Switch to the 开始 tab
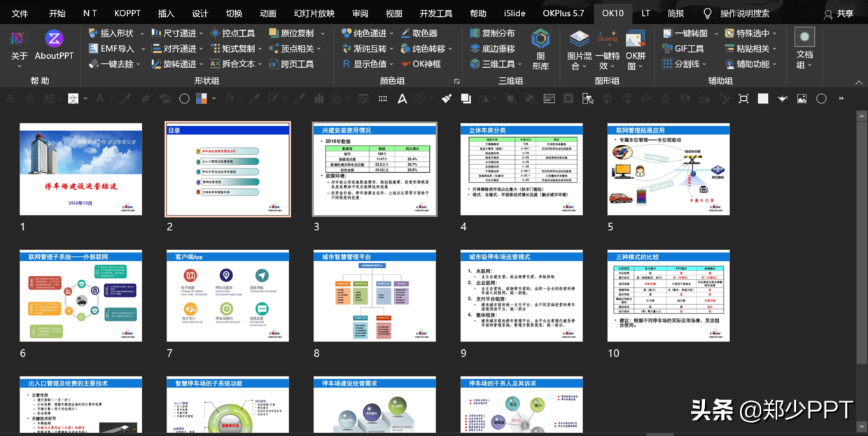 pos(57,13)
